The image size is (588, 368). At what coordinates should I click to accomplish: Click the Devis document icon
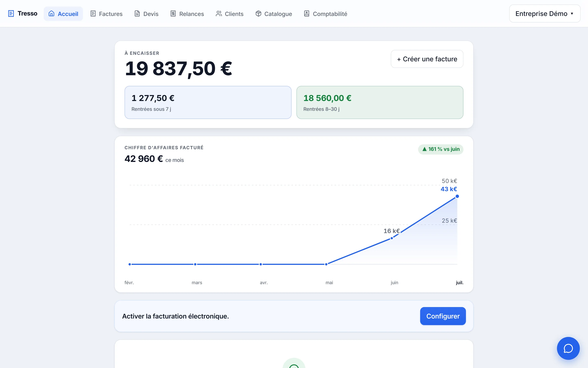click(137, 14)
